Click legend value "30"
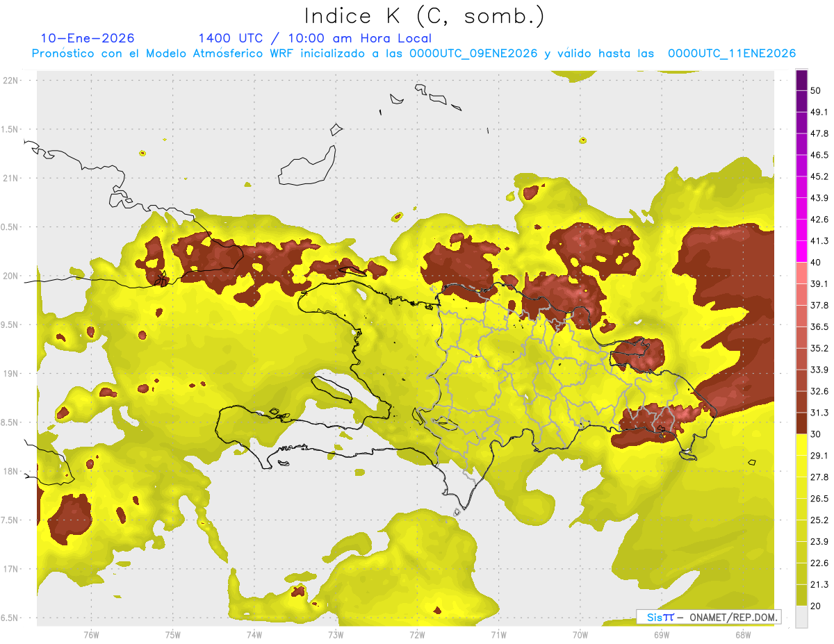 coord(816,434)
